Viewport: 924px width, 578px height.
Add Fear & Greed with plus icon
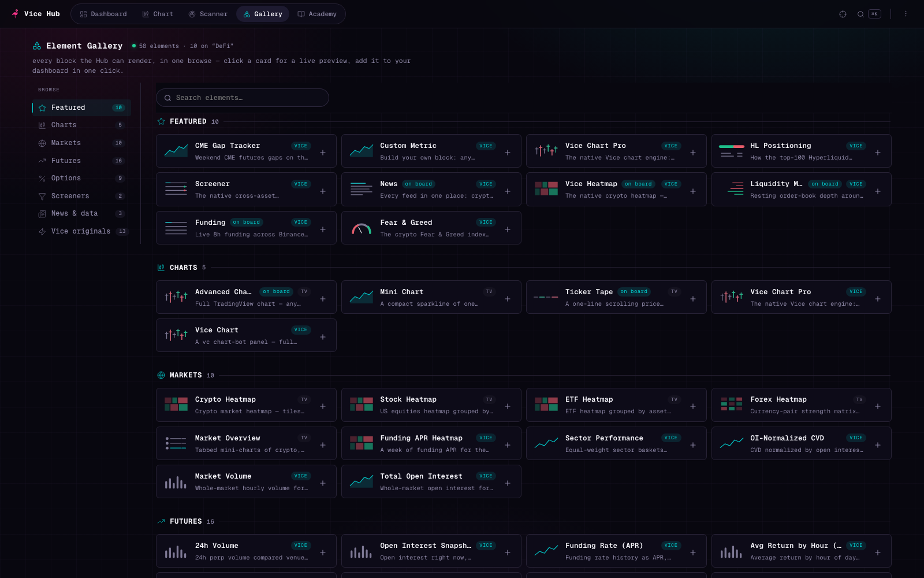pyautogui.click(x=508, y=229)
